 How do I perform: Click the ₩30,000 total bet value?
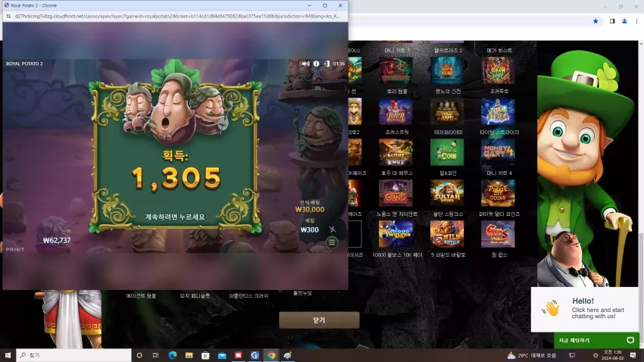point(310,209)
